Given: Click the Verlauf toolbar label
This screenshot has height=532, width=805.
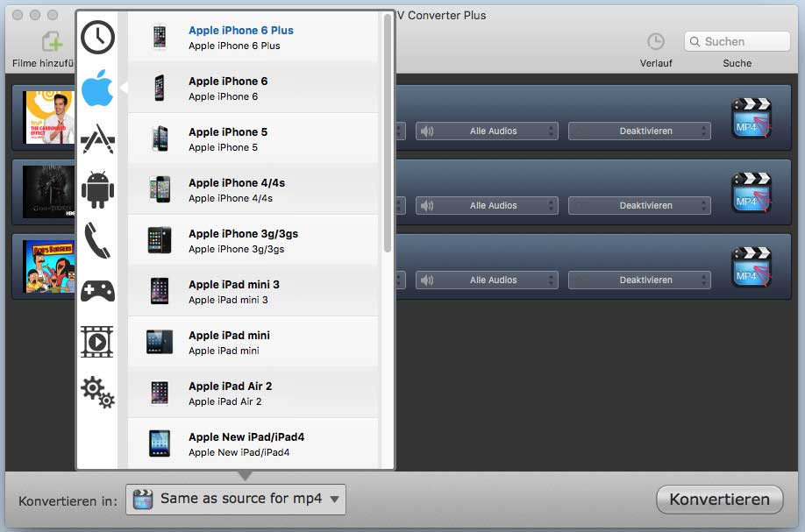Looking at the screenshot, I should [656, 63].
